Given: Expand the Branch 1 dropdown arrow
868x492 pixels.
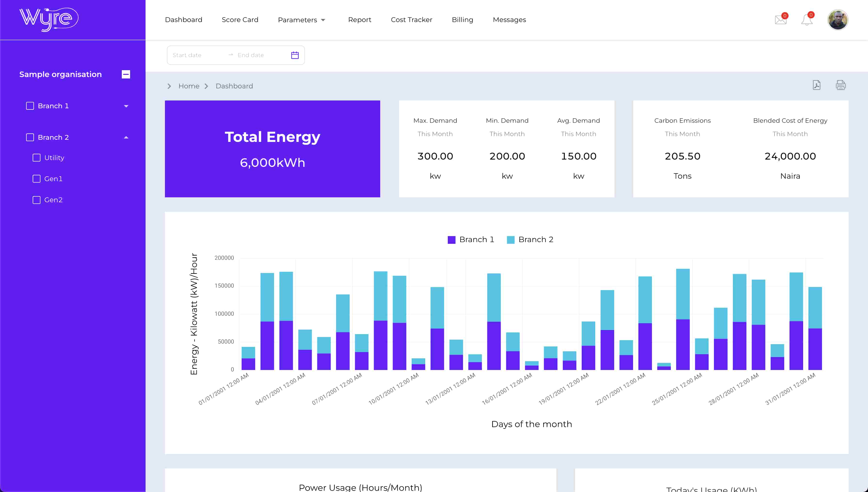Looking at the screenshot, I should click(126, 106).
